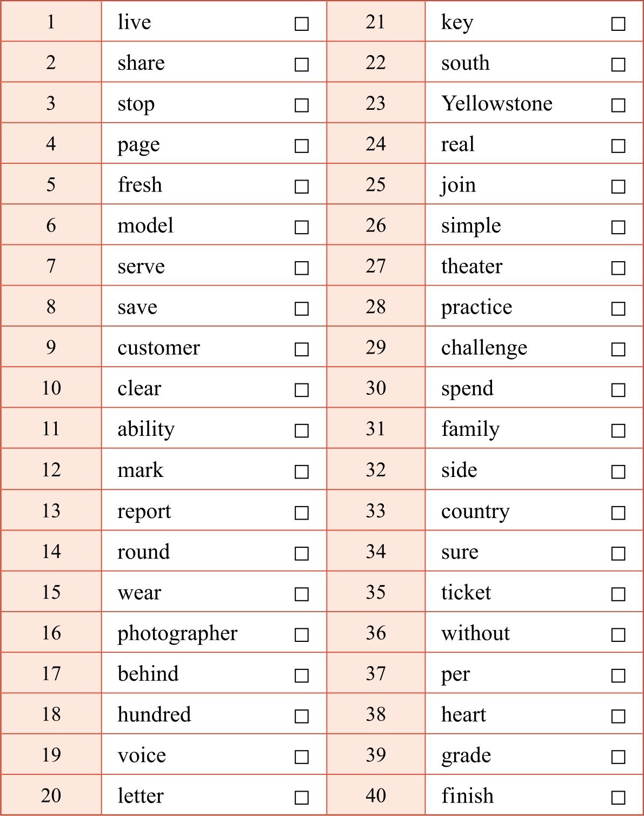Tick the 'letter' checkbox
This screenshot has width=644, height=816.
302,797
